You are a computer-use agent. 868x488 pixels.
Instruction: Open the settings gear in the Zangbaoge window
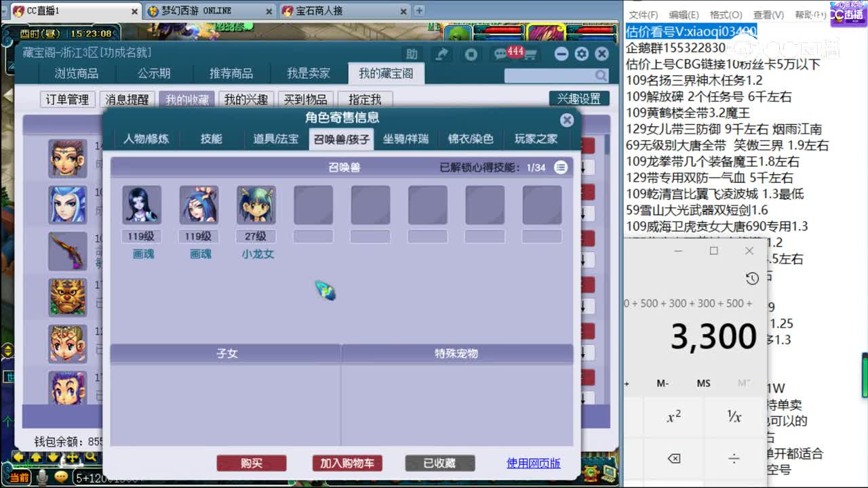[x=581, y=54]
